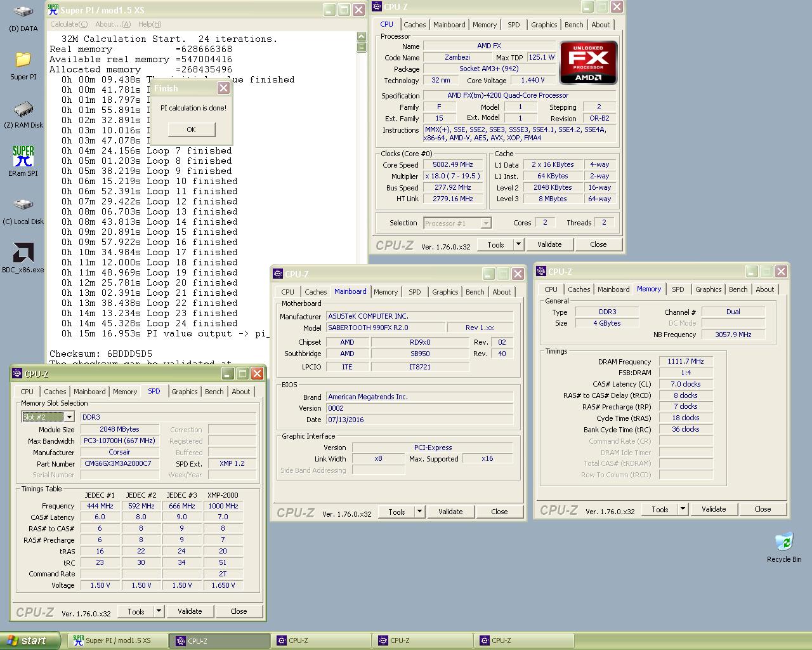Open Mainboard tab in Memory window

coord(613,289)
